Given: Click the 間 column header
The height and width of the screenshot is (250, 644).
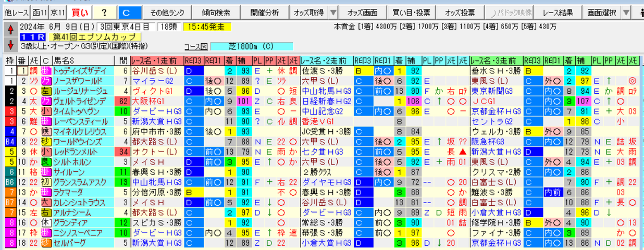Looking at the screenshot, I should [x=123, y=60].
